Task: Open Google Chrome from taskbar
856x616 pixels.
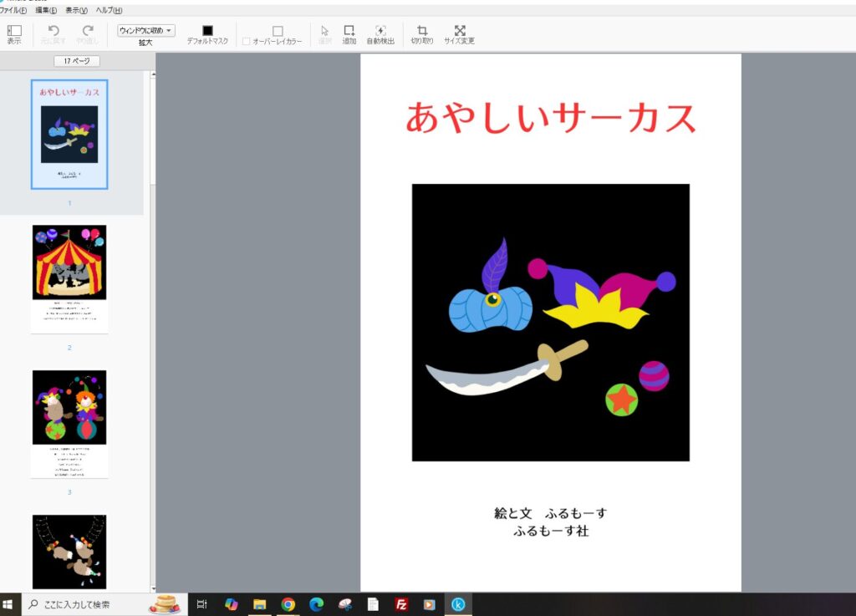Action: tap(288, 604)
